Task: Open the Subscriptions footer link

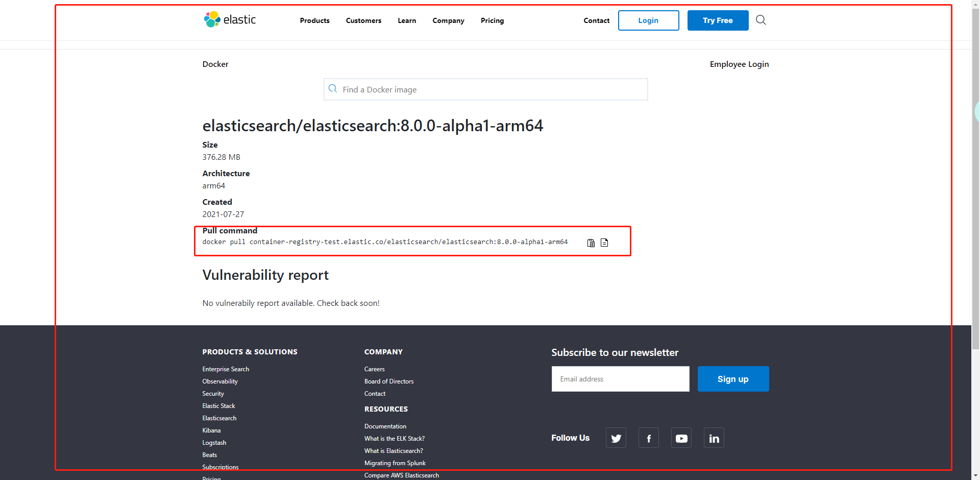Action: (220, 467)
